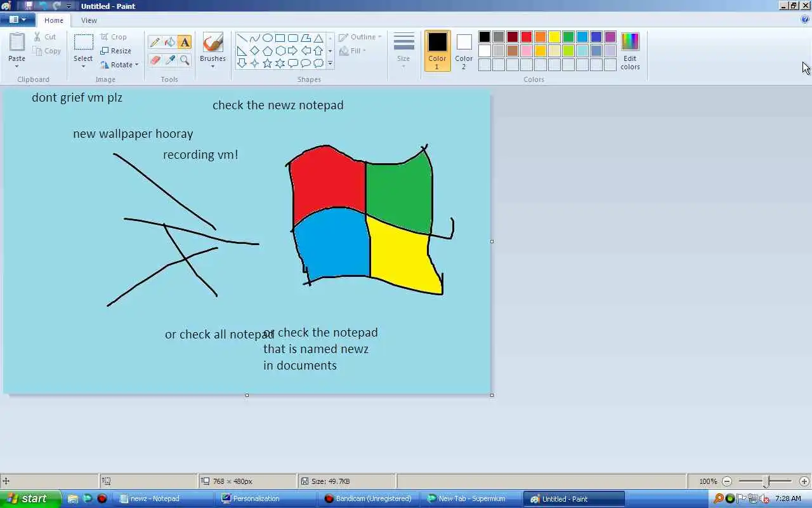Pick the red color swatch
The height and width of the screenshot is (508, 812).
tap(527, 37)
